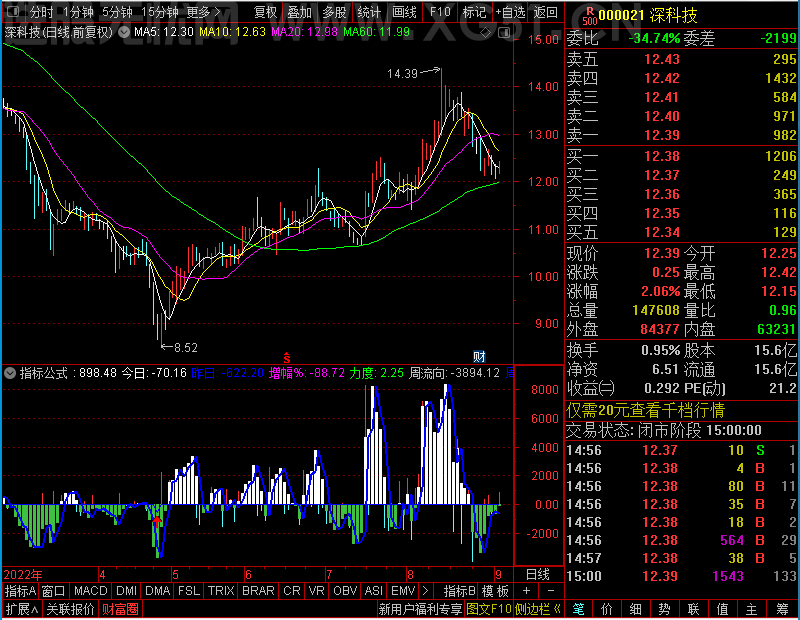Click the 新用户福利专享 promotion link

point(420,609)
